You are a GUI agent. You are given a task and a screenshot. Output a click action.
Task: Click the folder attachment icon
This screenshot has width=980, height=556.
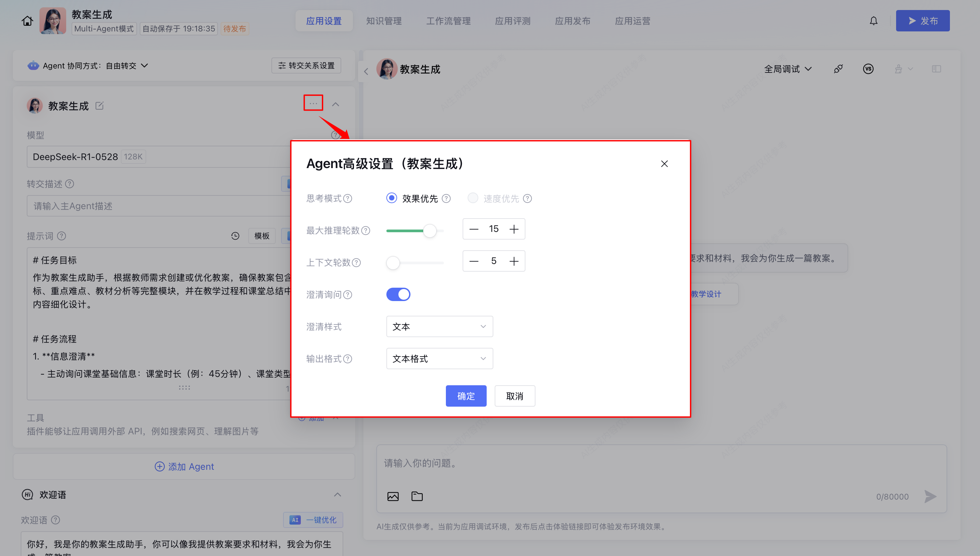[x=417, y=497]
